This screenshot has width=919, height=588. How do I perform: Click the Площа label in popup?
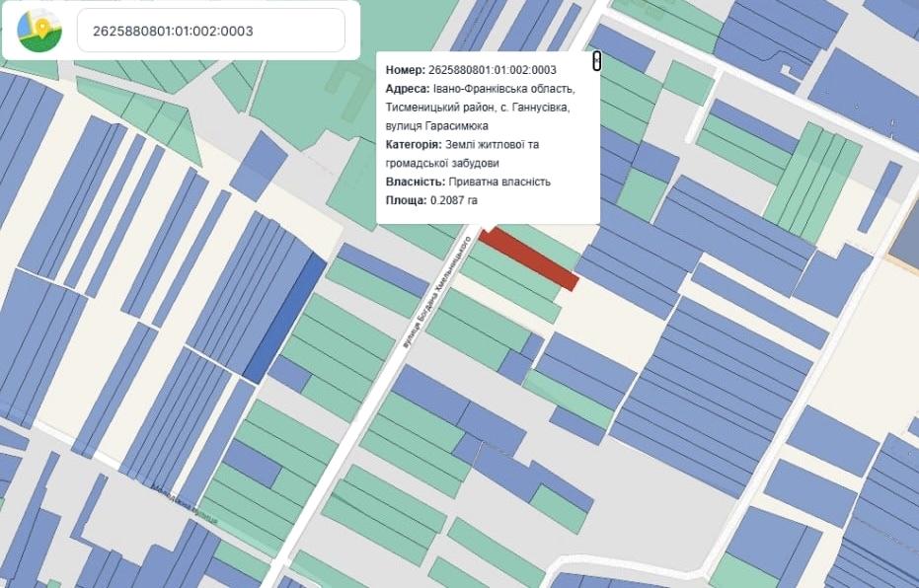(x=405, y=201)
